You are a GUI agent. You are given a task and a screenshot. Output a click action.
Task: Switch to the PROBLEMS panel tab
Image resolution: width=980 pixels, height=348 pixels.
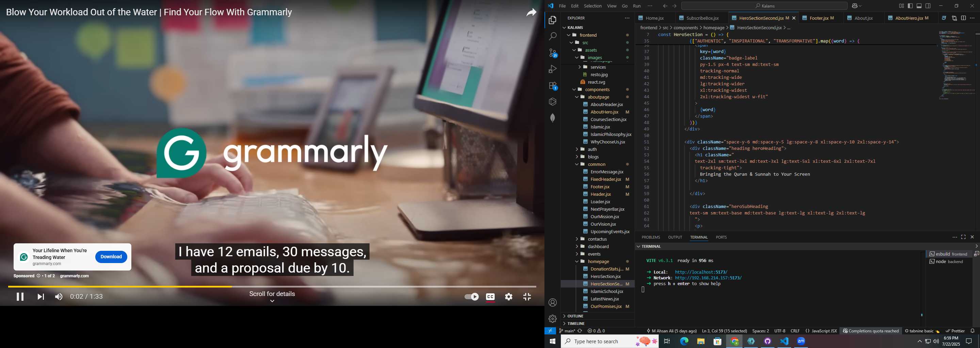(x=651, y=238)
